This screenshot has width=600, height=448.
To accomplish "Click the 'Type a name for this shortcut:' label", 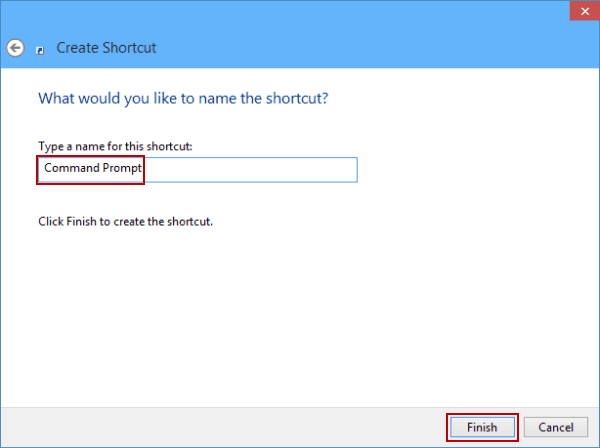I will tap(115, 147).
